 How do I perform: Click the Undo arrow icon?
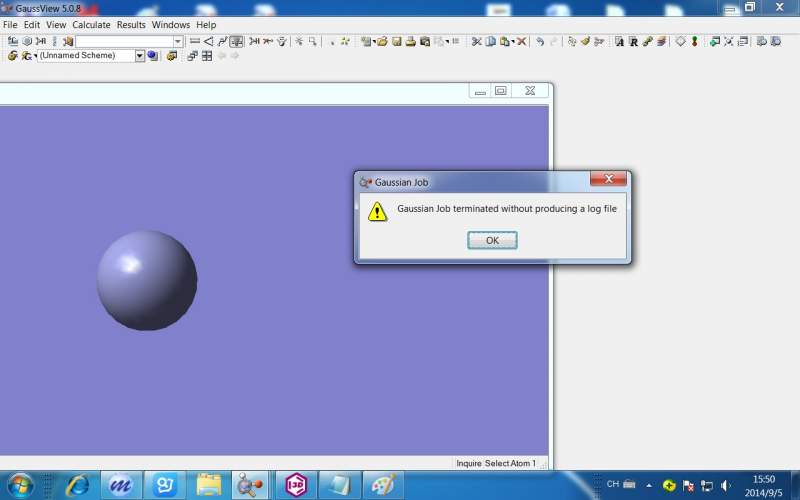pos(539,41)
